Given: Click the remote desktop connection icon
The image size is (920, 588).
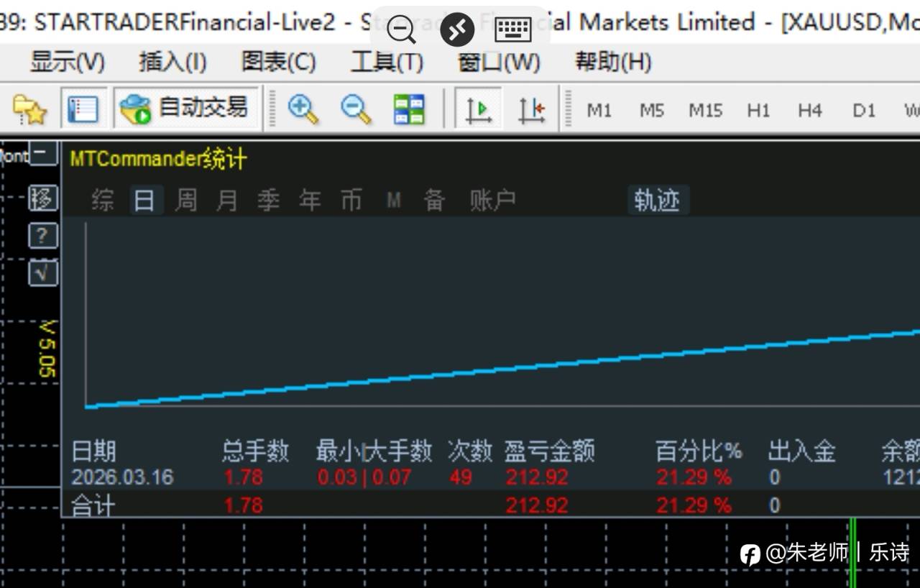Looking at the screenshot, I should (x=457, y=29).
